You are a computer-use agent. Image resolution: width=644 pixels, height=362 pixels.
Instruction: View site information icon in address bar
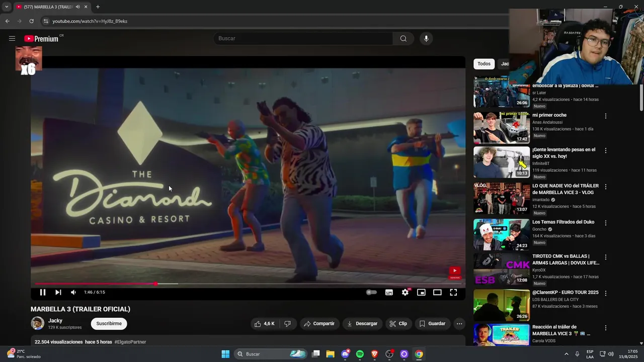click(45, 21)
